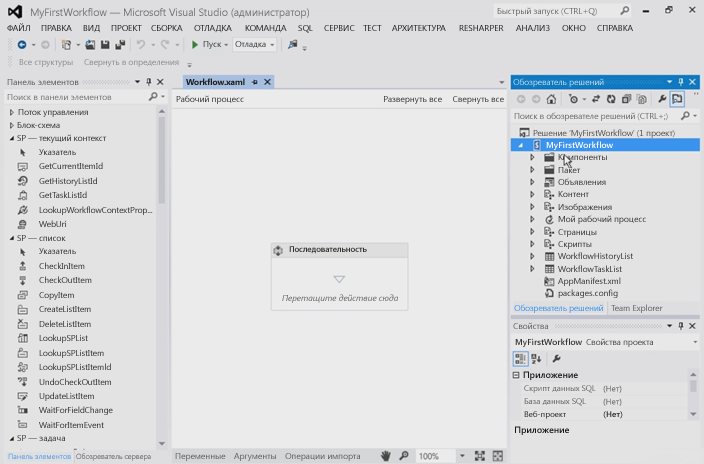The width and height of the screenshot is (704, 464).
Task: Click the Overview mini-map icon
Action: tap(497, 456)
